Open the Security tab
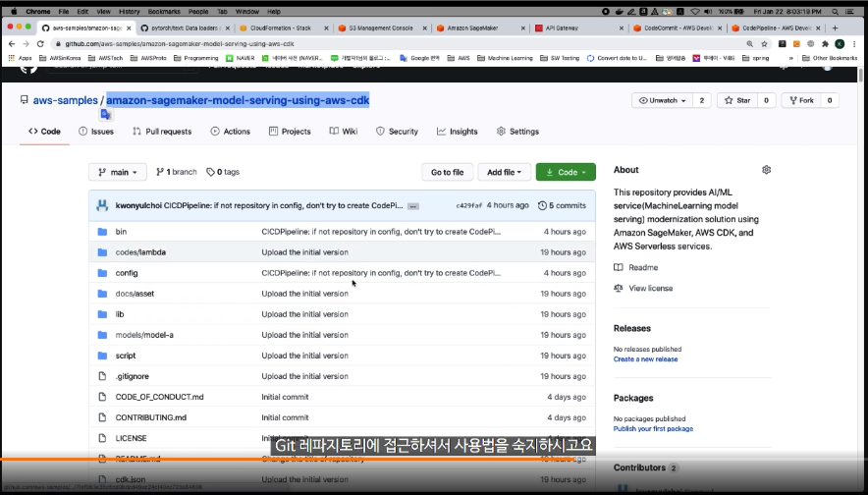Screen dimensions: 868x495 click(397, 132)
